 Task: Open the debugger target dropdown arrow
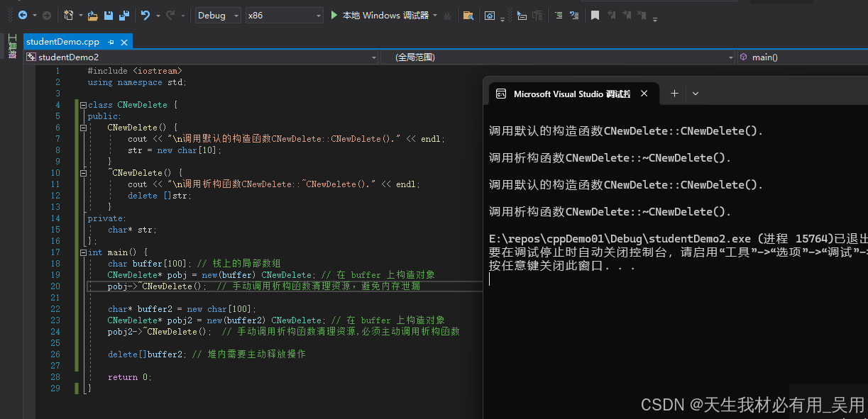[434, 15]
